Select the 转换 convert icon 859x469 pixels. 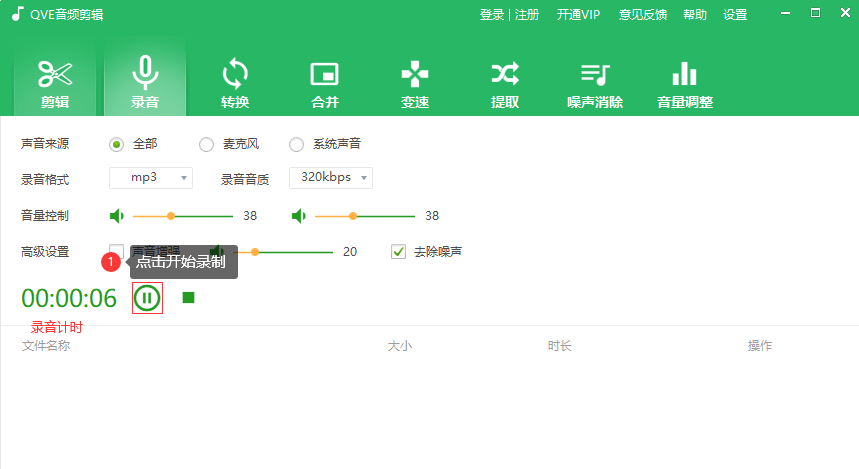(235, 82)
